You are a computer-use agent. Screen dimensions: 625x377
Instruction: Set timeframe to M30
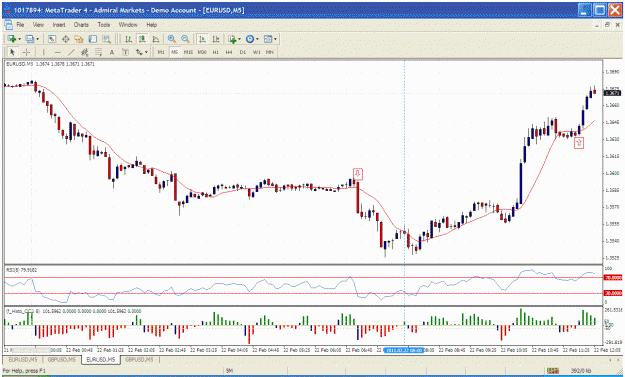coord(202,52)
